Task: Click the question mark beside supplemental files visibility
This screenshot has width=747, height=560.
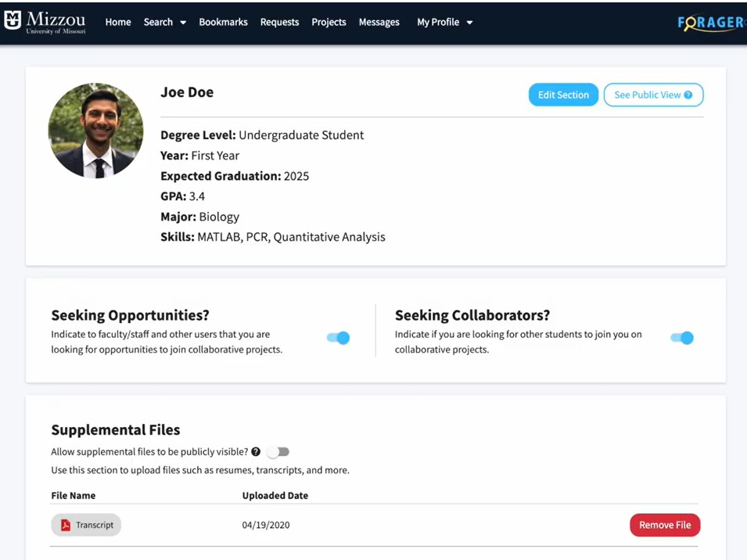Action: [256, 451]
